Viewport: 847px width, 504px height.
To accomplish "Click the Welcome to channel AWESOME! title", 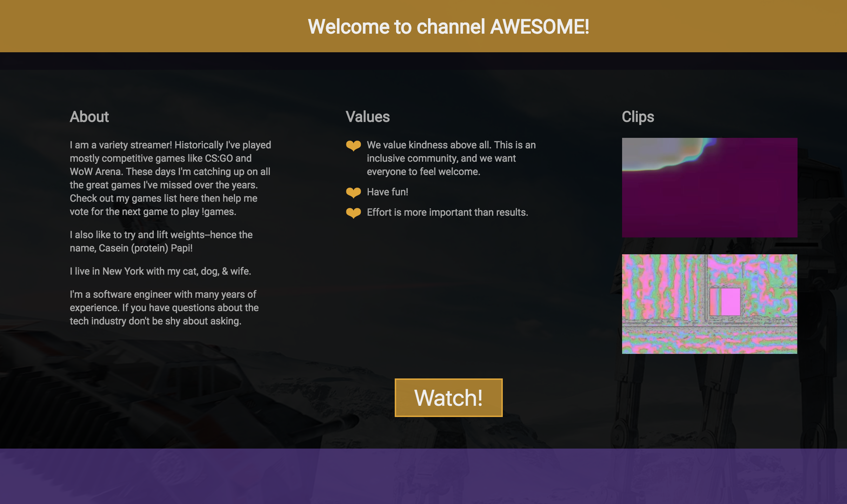I will pyautogui.click(x=448, y=27).
